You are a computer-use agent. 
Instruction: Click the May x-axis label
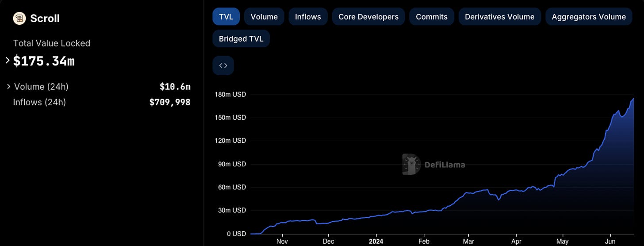(562, 242)
